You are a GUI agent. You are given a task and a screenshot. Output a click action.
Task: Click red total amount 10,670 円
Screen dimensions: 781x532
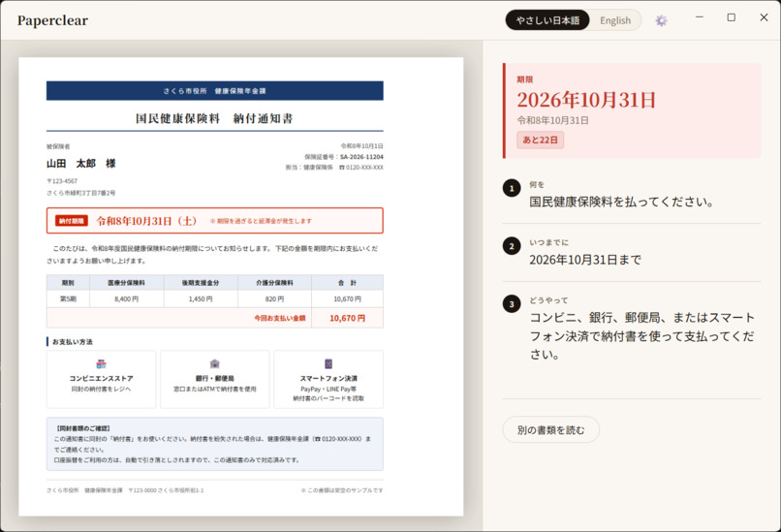tap(347, 318)
